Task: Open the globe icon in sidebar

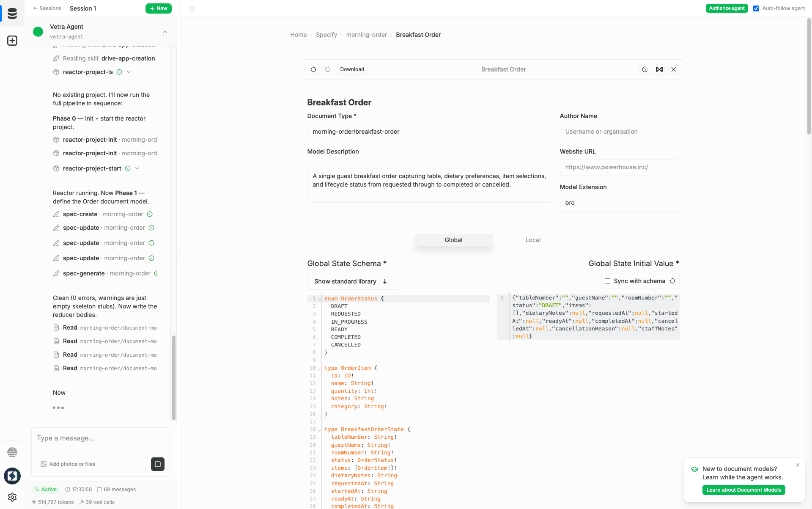Action: click(12, 452)
